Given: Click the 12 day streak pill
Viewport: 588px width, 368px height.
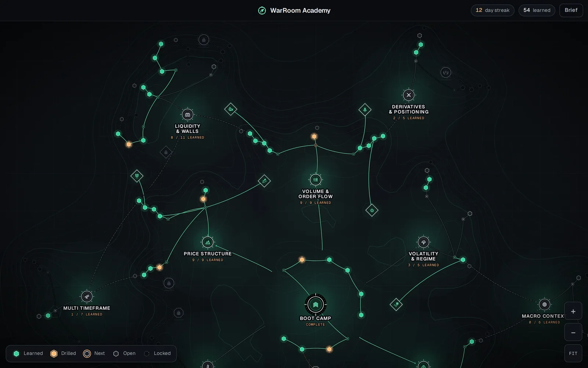Looking at the screenshot, I should 492,10.
